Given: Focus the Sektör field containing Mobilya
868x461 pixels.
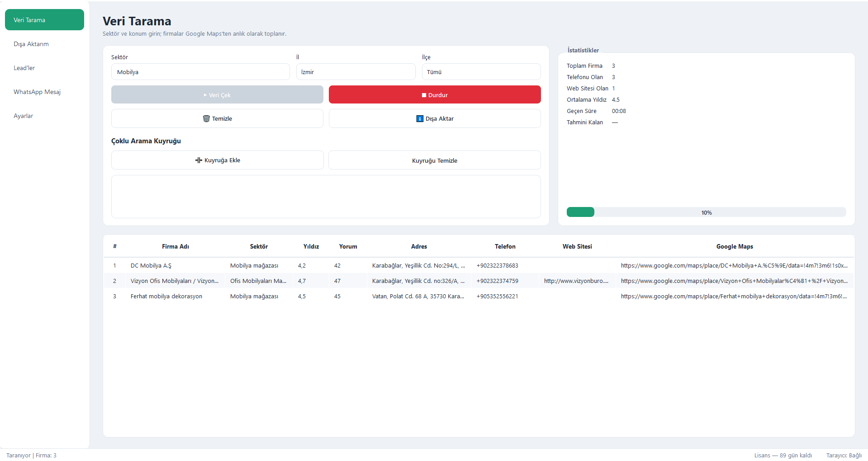Looking at the screenshot, I should click(x=200, y=72).
